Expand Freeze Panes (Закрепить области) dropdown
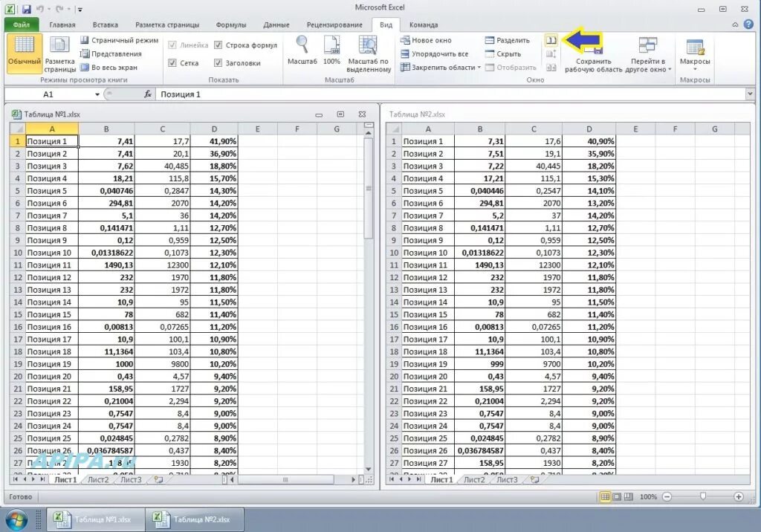 [x=479, y=68]
